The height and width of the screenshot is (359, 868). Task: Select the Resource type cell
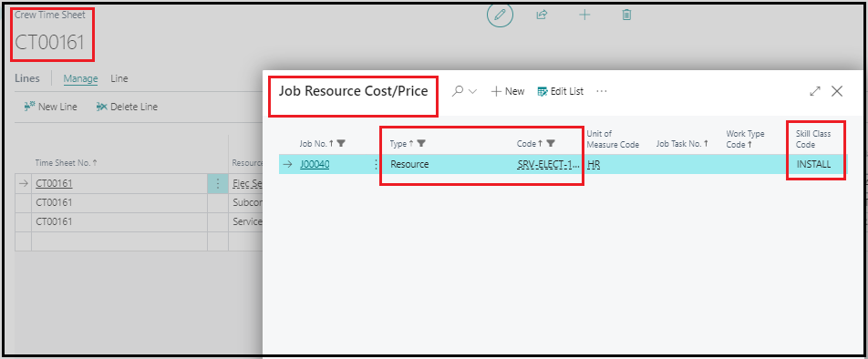pos(409,164)
